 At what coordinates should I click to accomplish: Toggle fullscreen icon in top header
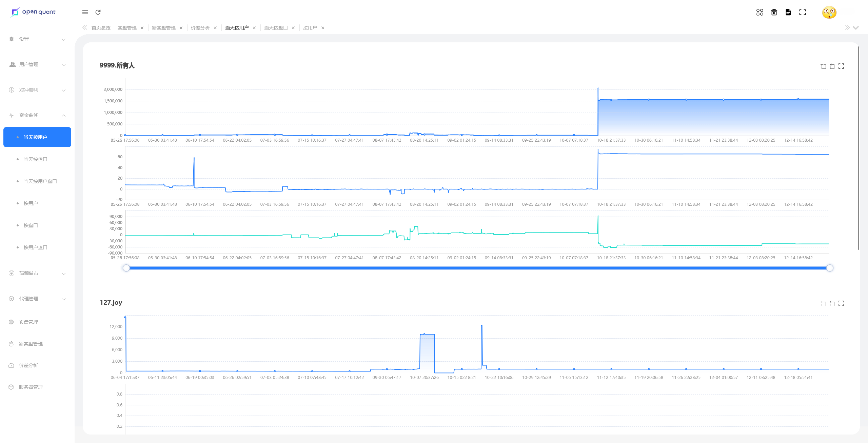(x=802, y=12)
